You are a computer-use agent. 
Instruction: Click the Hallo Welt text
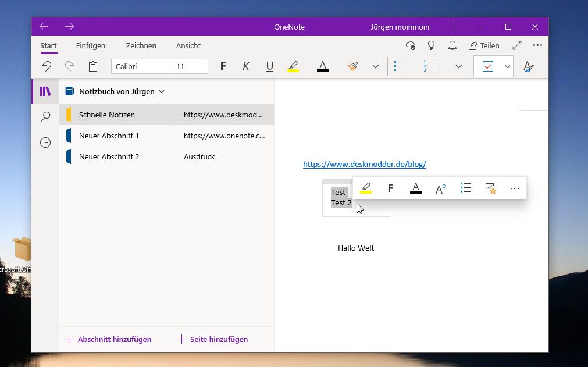pos(356,248)
